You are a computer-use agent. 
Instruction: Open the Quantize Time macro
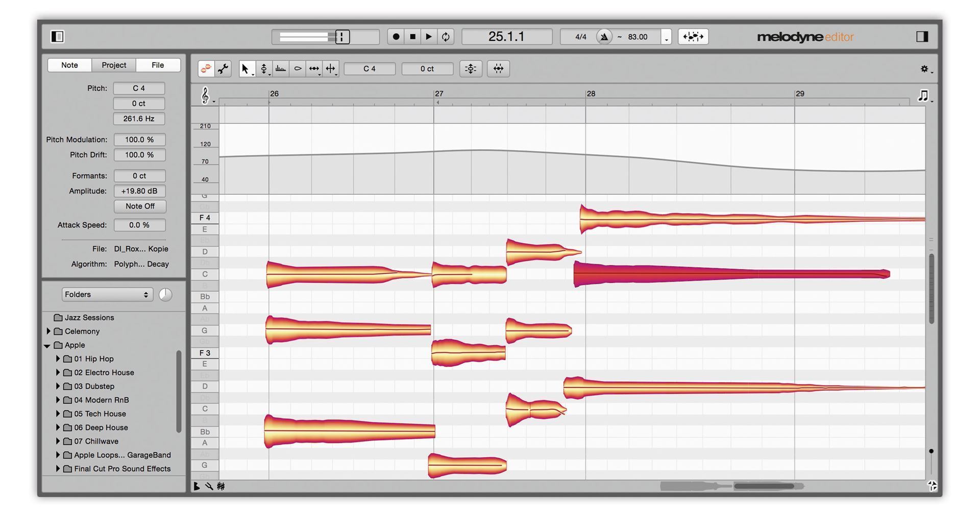pyautogui.click(x=498, y=68)
